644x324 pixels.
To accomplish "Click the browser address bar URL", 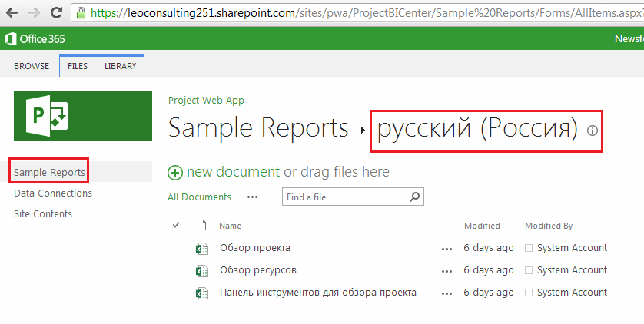I will [x=367, y=13].
